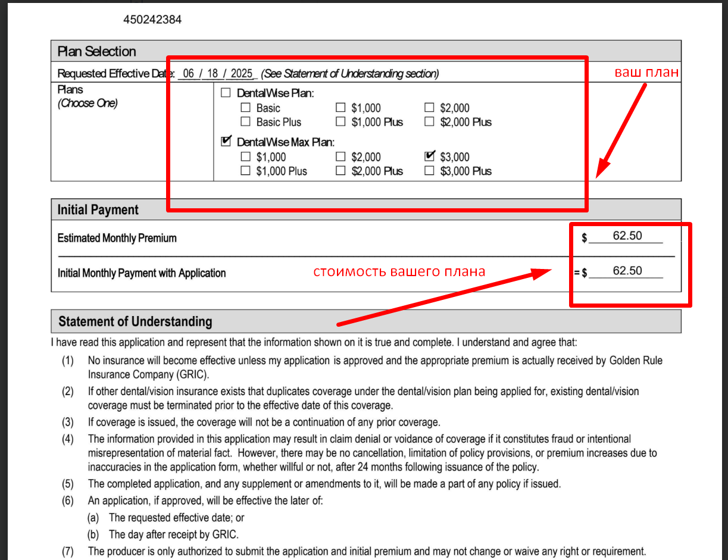Check $1,000 under DentalWise Plan
Viewport: 728px width, 560px height.
click(x=340, y=108)
